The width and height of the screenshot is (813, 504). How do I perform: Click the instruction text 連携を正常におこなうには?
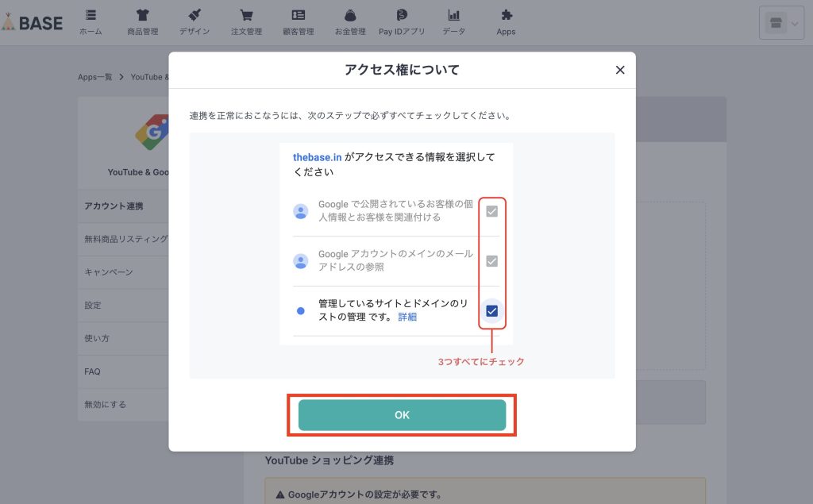pyautogui.click(x=350, y=116)
